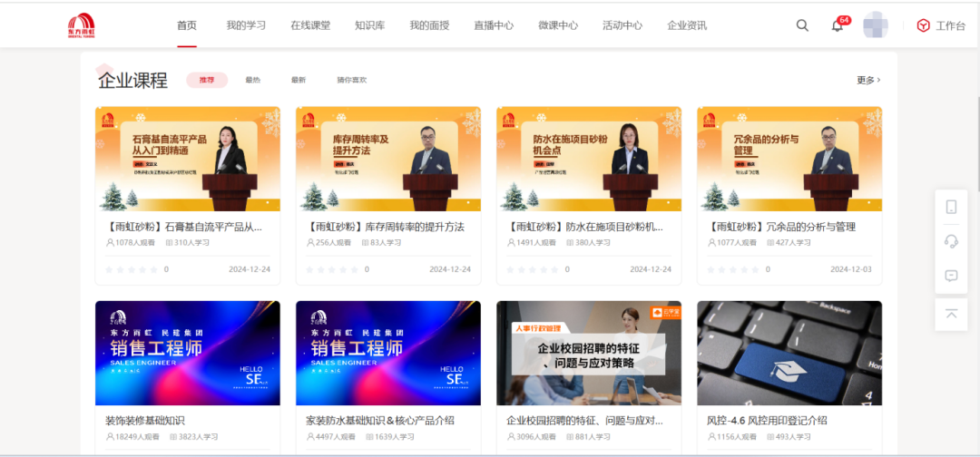
Task: Click title 【雨虹砂粉】库存周转率的提升方法
Action: 385,227
